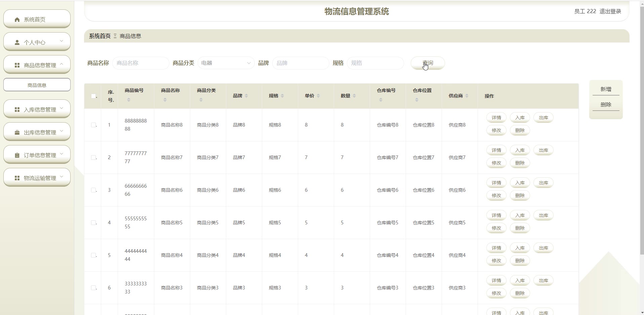Click 退出登录 to log out
This screenshot has height=315, width=644.
(x=610, y=11)
